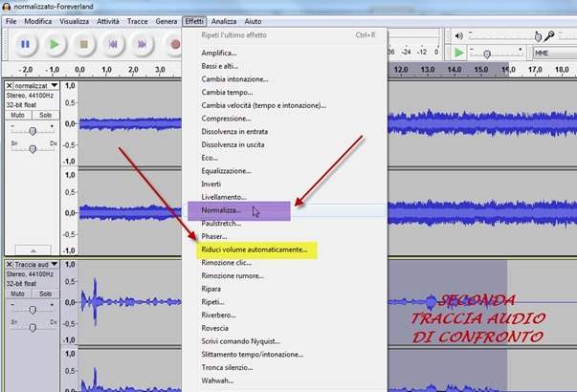Open the MME audio host dropdown
Screen dimensions: 577x392
[x=553, y=54]
